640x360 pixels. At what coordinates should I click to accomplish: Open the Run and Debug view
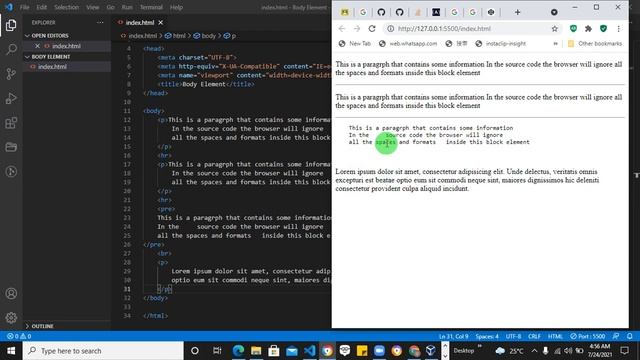tap(11, 98)
